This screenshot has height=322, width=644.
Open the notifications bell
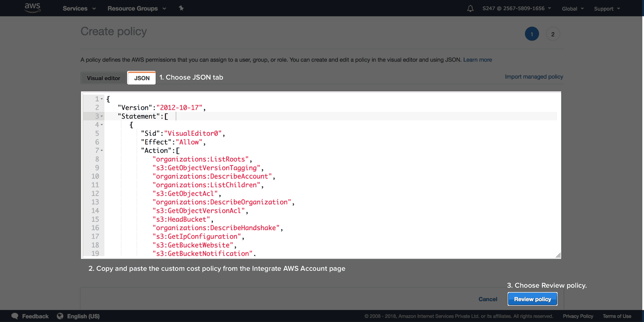[x=470, y=8]
